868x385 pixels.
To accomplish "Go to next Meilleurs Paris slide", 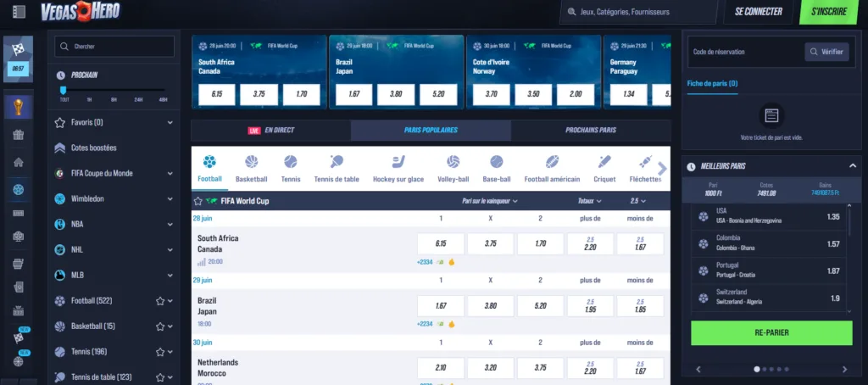I will point(844,369).
